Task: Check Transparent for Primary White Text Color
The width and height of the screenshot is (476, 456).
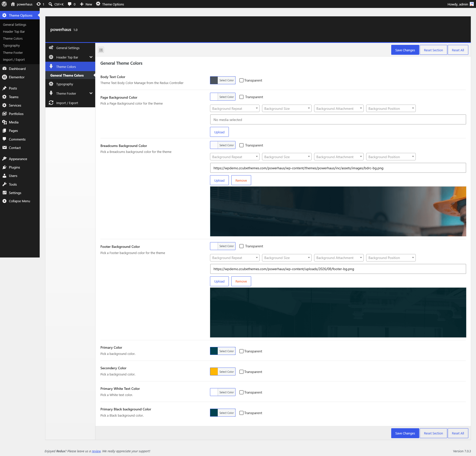Action: click(x=241, y=392)
